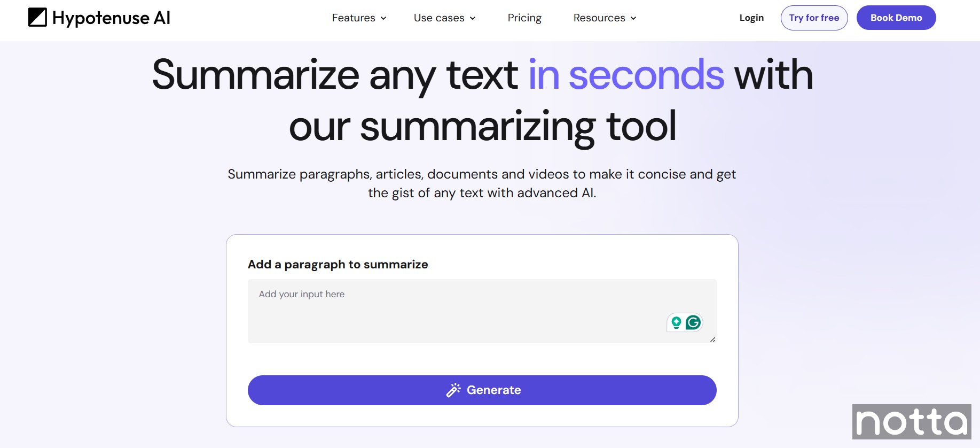This screenshot has height=448, width=980.
Task: Click the Book Demo button
Action: 896,18
